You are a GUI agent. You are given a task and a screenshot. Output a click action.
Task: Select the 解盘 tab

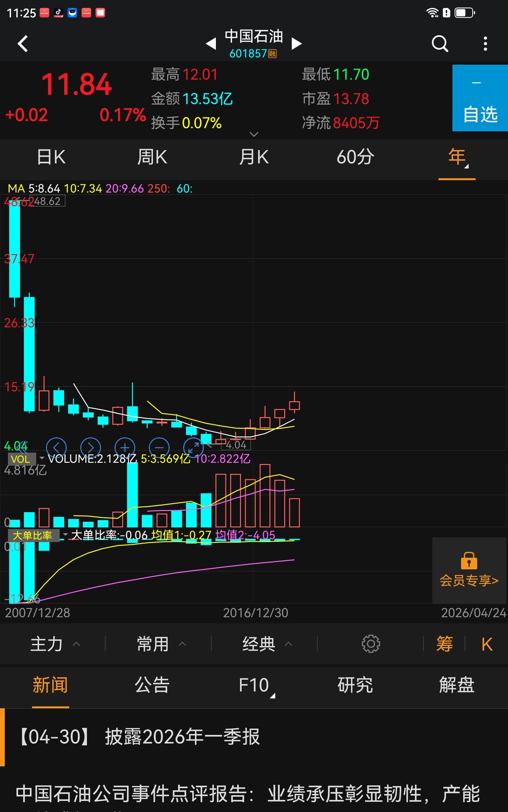point(457,685)
